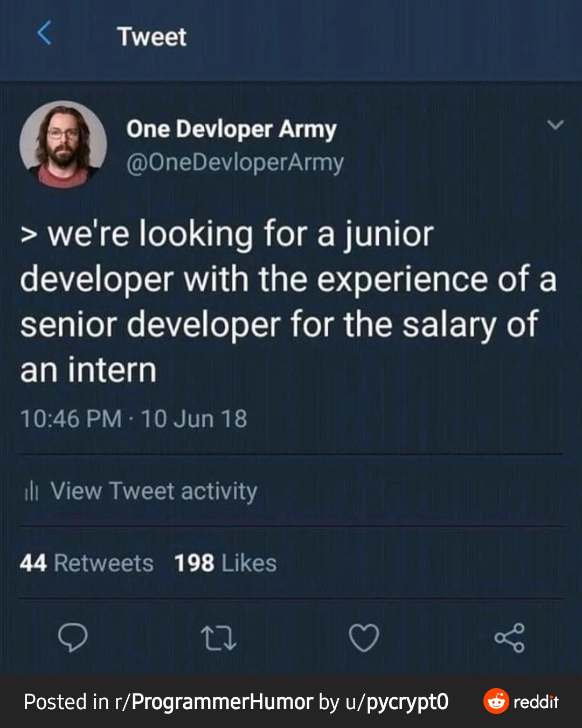
Task: Click the Tweet header title
Action: (152, 37)
